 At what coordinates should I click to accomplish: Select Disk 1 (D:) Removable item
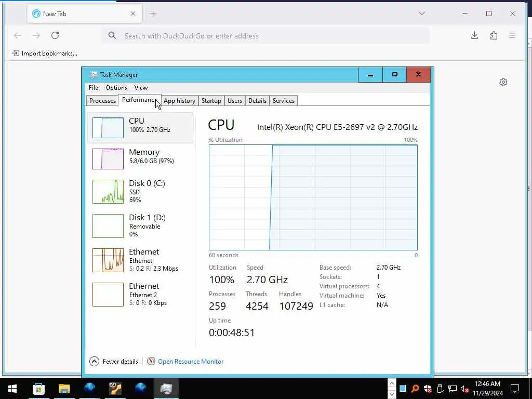140,225
